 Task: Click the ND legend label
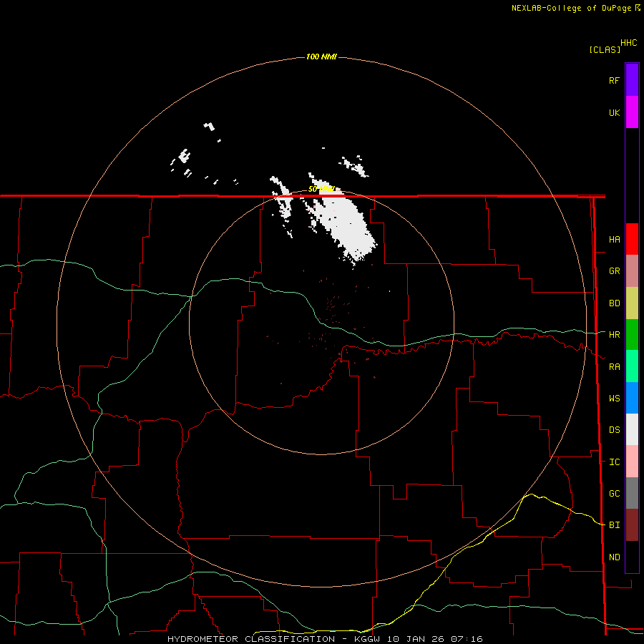coord(614,557)
